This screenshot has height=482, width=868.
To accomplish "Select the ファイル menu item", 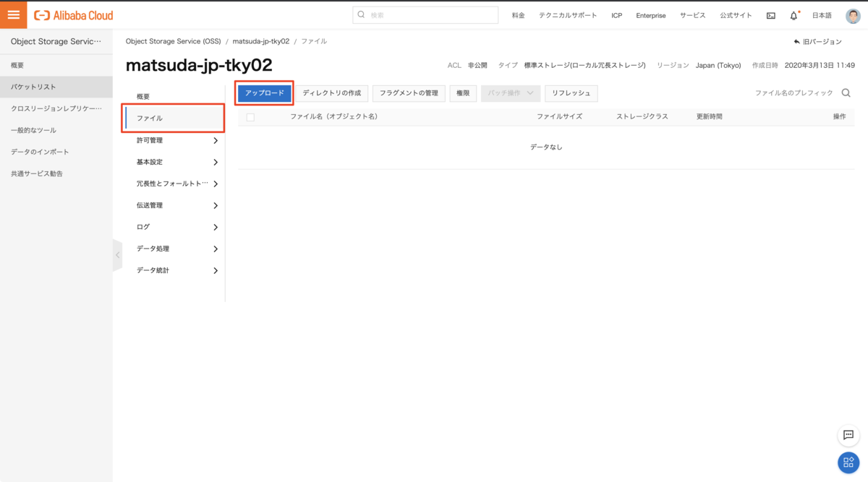I will pos(174,118).
